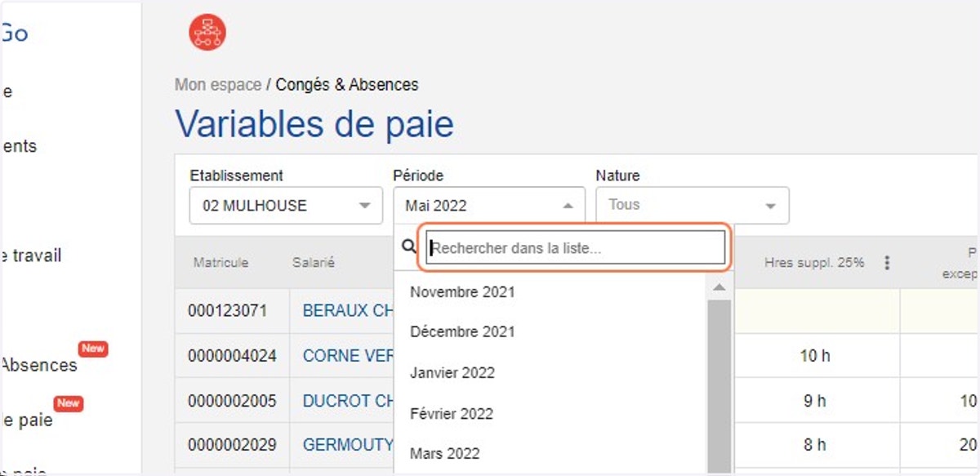Open the Nature dropdown showing Tous

[x=693, y=206]
